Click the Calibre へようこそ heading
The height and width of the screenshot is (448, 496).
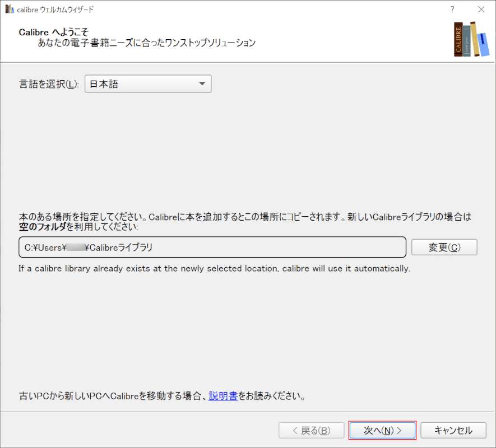pos(53,32)
